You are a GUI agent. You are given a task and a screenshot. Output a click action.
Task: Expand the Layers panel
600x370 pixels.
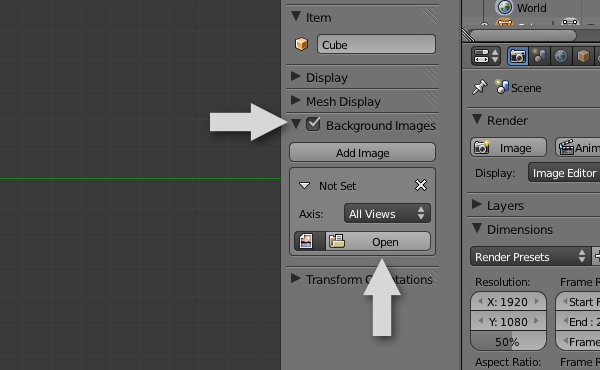pyautogui.click(x=477, y=205)
